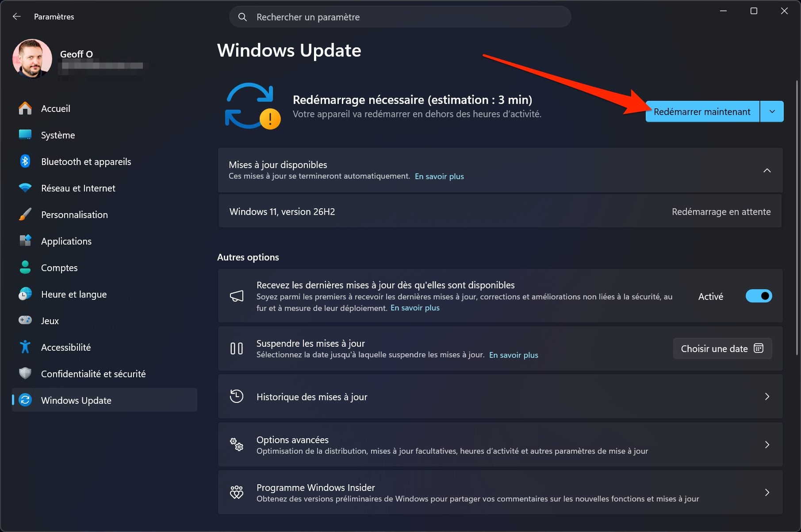Screen dimensions: 801x532
Task: Click the Paramètres window title
Action: click(x=54, y=16)
